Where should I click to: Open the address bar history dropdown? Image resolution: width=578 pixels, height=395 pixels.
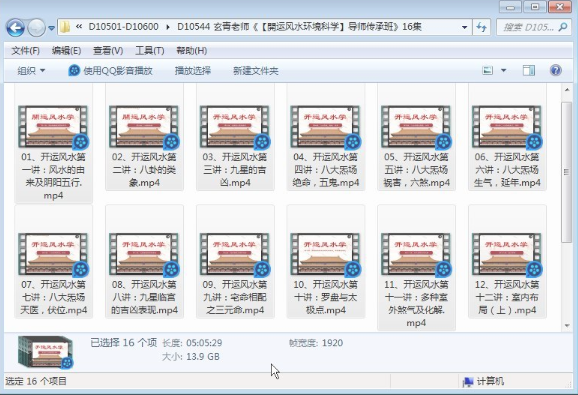pos(464,27)
